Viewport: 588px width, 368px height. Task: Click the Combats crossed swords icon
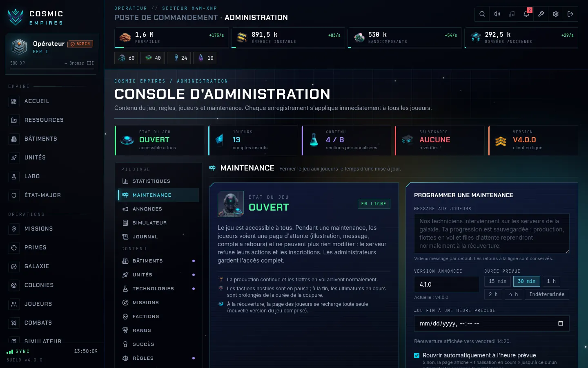pos(14,323)
